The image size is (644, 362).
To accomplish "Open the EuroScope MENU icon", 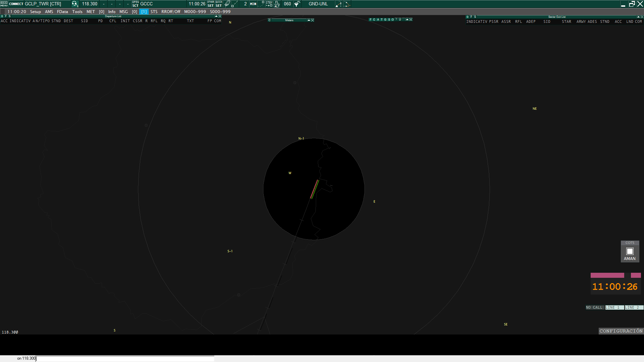I will pyautogui.click(x=4, y=4).
